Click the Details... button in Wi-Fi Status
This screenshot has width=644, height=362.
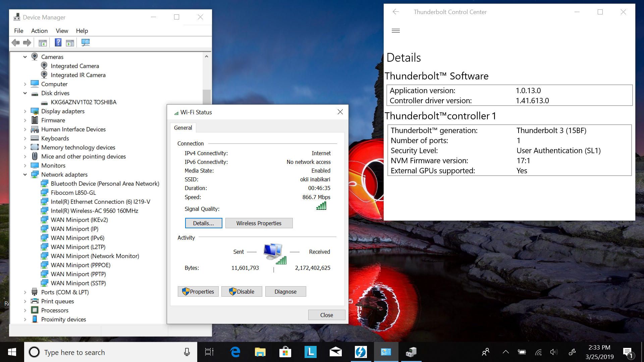(x=204, y=223)
